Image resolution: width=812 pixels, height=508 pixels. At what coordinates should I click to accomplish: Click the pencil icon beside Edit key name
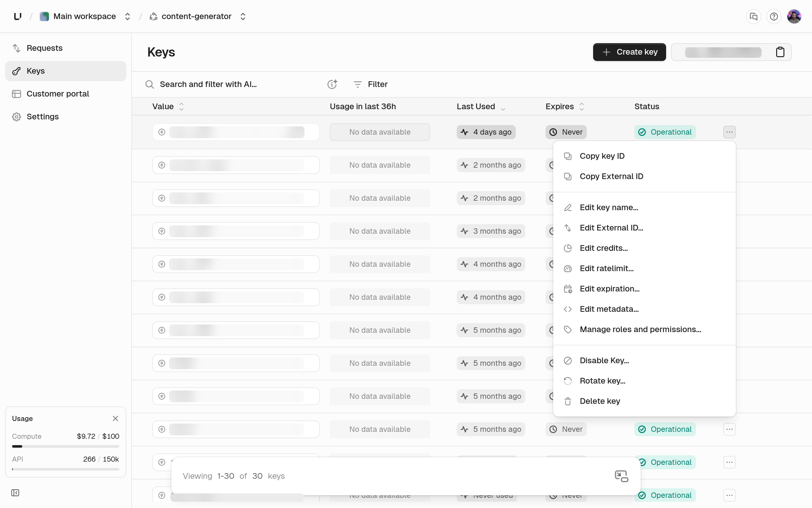coord(568,208)
